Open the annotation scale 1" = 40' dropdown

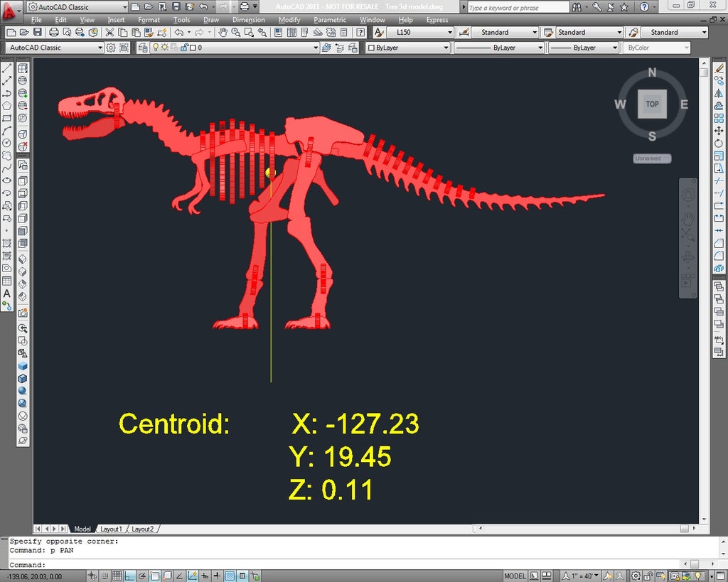pos(582,576)
